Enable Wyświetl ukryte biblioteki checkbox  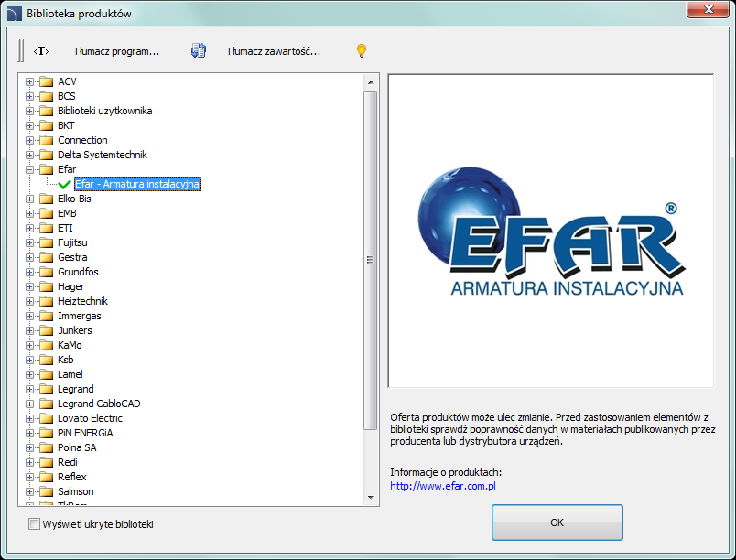click(34, 524)
